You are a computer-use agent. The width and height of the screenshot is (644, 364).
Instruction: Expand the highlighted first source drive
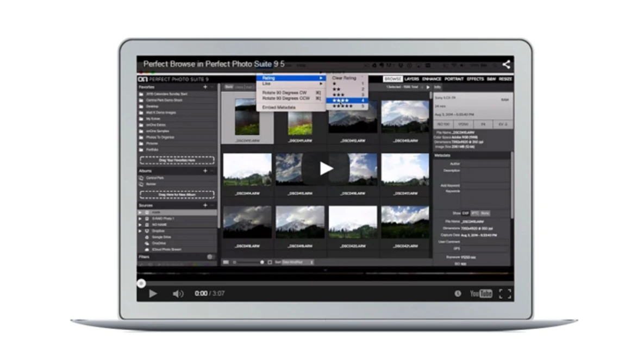(140, 212)
